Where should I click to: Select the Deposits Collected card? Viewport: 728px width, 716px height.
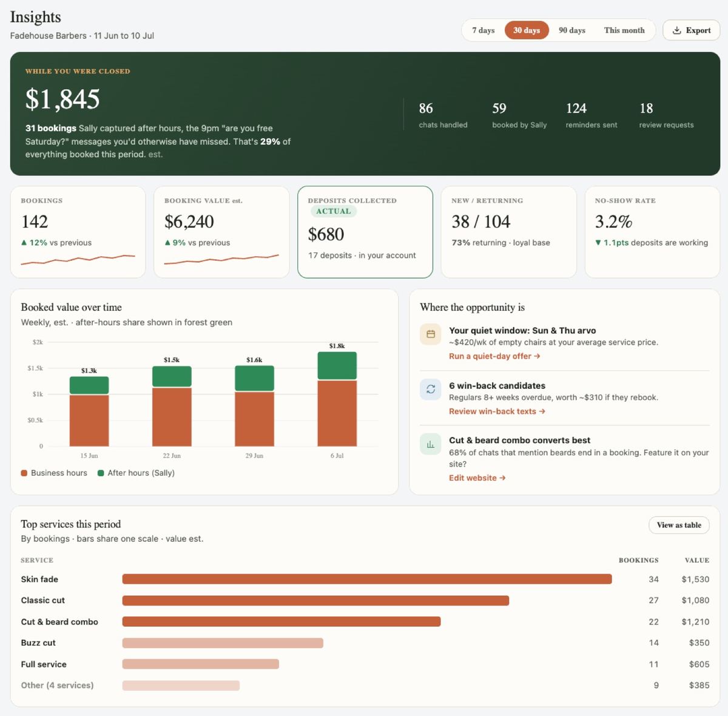tap(365, 232)
